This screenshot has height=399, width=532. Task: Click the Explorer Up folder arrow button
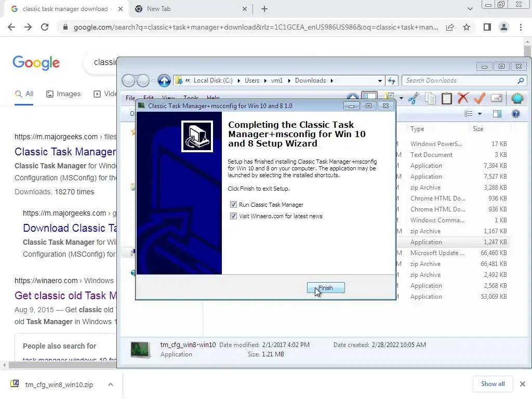coord(164,81)
